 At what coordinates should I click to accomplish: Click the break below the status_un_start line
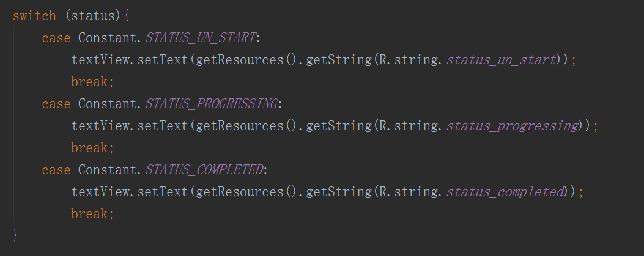[x=89, y=82]
